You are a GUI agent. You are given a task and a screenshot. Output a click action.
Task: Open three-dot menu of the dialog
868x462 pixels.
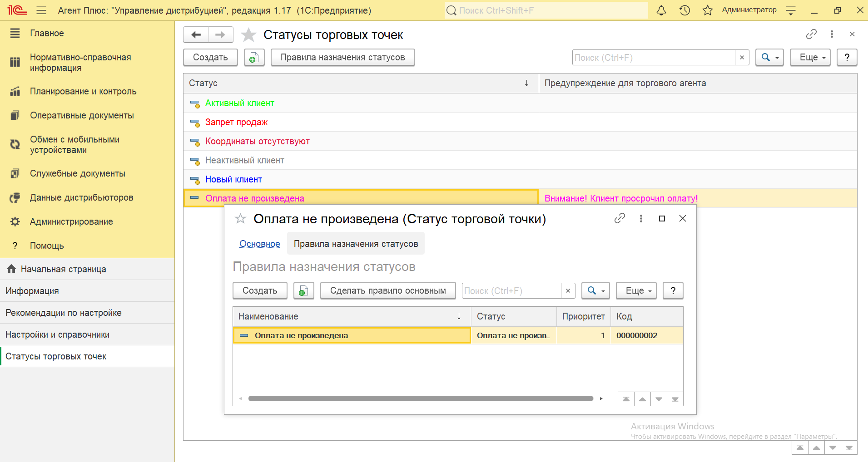[x=641, y=218]
